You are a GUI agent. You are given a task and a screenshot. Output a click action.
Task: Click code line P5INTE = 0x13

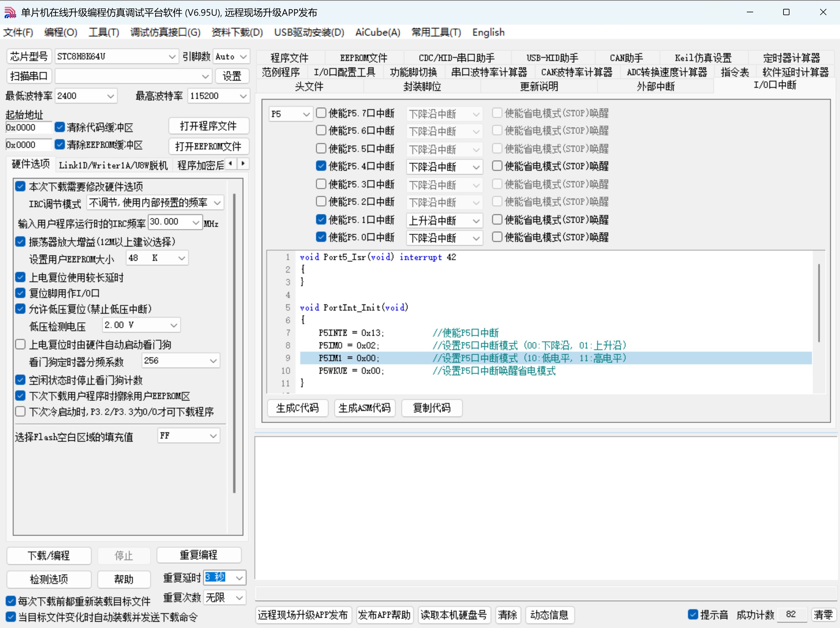point(351,333)
